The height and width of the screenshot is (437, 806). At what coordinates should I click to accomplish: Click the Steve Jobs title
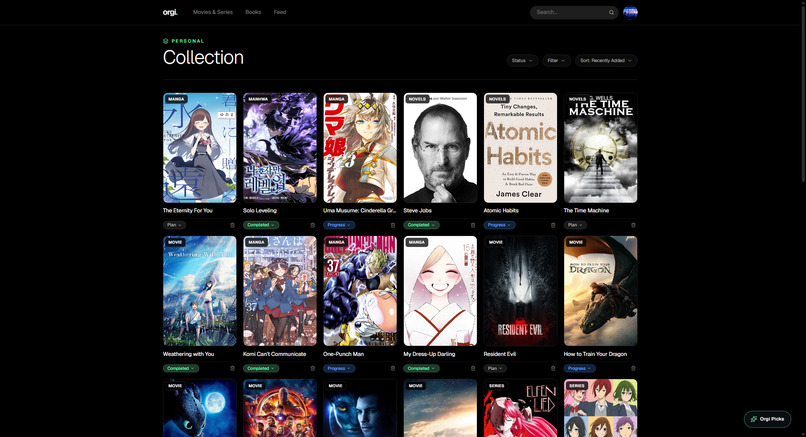point(417,211)
